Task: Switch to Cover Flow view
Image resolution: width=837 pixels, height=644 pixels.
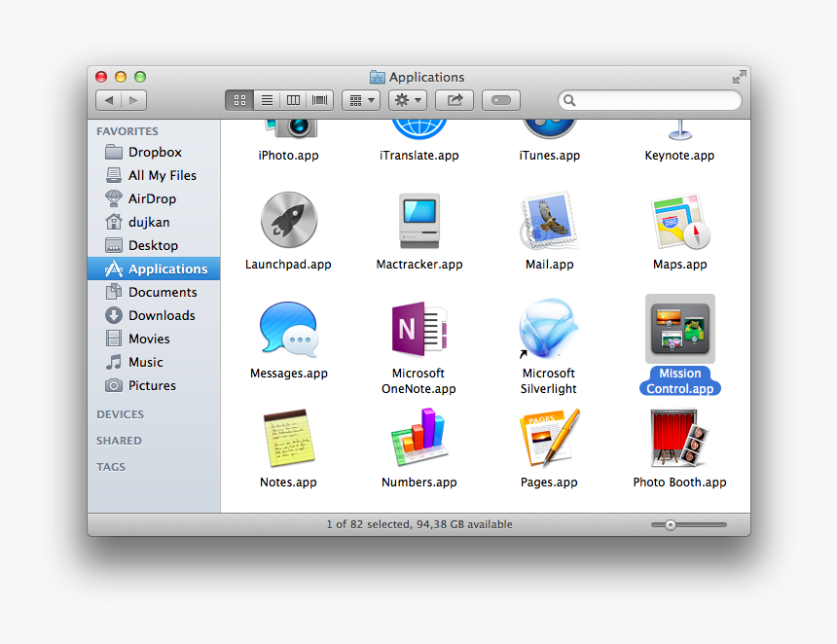Action: click(320, 100)
